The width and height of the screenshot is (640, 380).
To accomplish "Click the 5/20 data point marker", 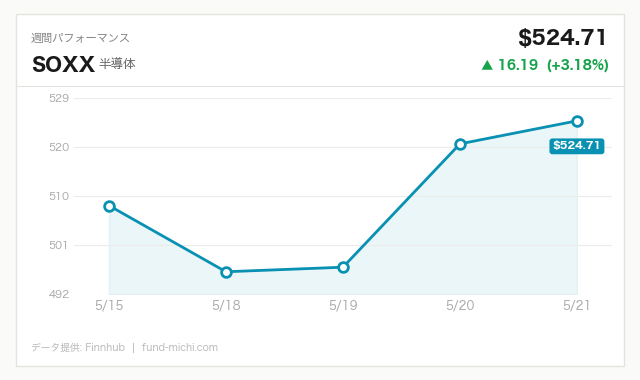I will [x=460, y=144].
